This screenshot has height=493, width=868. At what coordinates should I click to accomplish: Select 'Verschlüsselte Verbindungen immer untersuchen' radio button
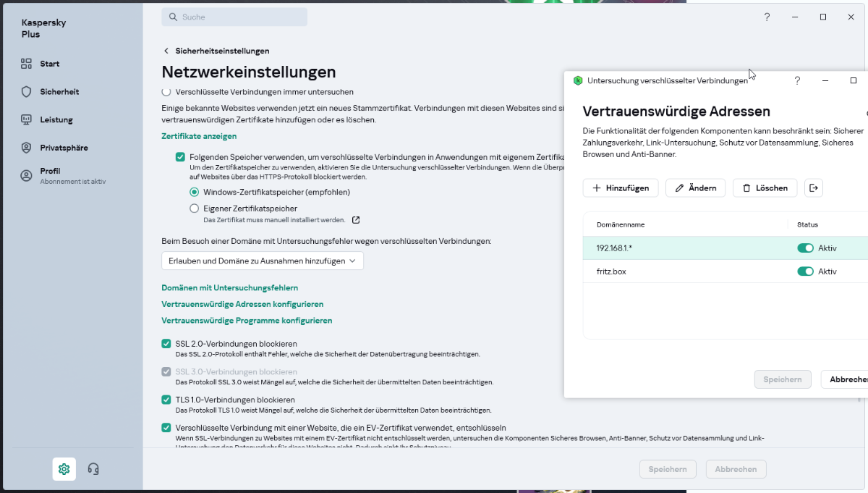(x=166, y=92)
